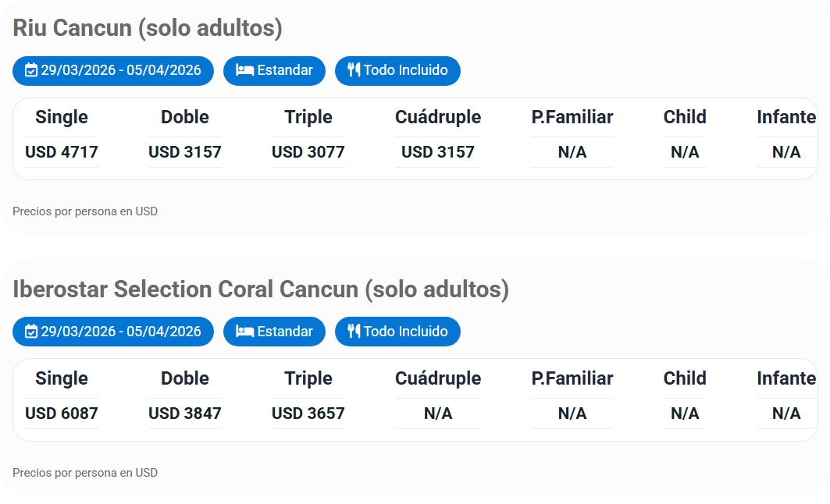Click the Cuádruple header in Riu Cancun table
This screenshot has height=504, width=830.
pyautogui.click(x=437, y=118)
